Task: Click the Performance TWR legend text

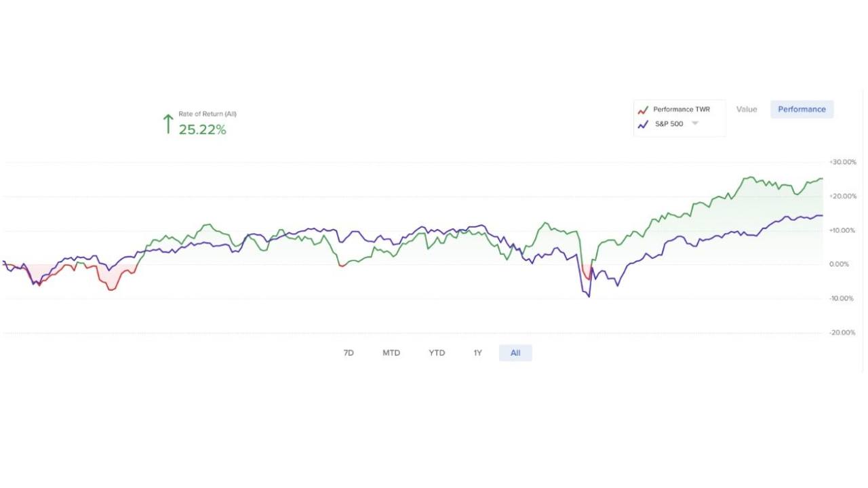Action: (x=682, y=109)
